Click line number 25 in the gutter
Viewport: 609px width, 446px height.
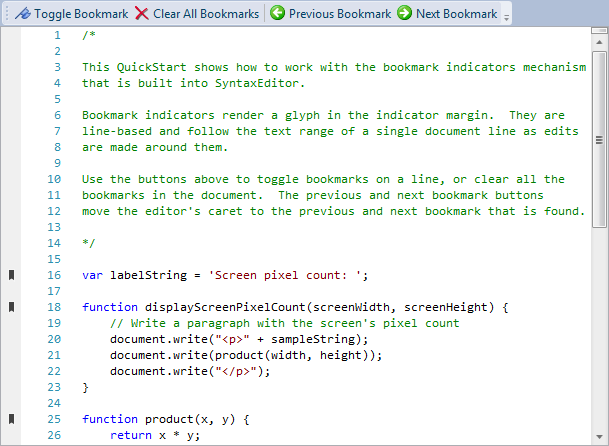54,419
